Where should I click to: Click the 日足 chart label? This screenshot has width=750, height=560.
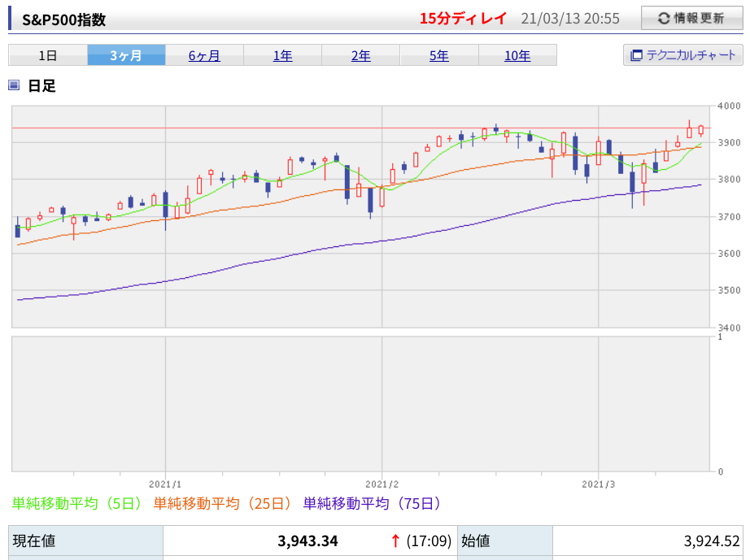point(42,85)
